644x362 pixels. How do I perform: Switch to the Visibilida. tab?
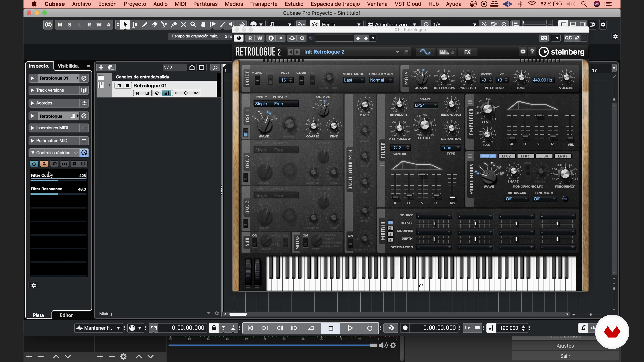pos(68,66)
